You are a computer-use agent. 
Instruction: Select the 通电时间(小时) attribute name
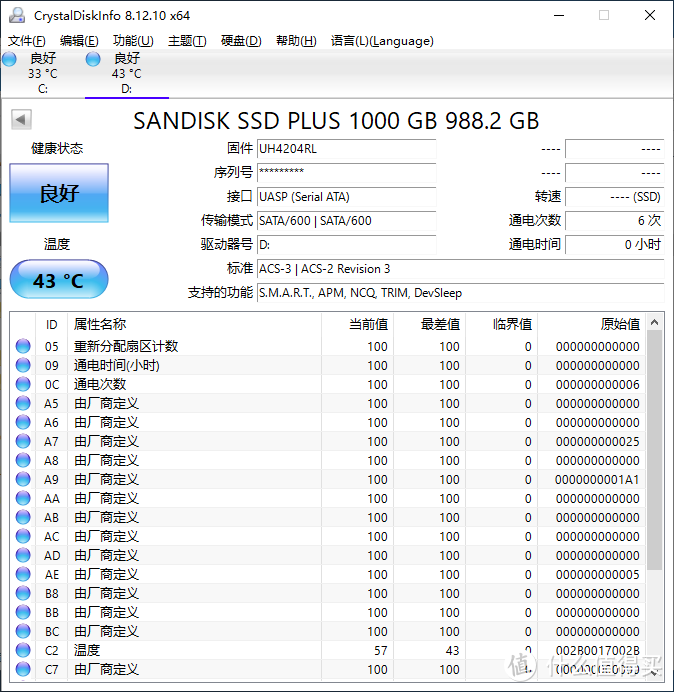(117, 365)
